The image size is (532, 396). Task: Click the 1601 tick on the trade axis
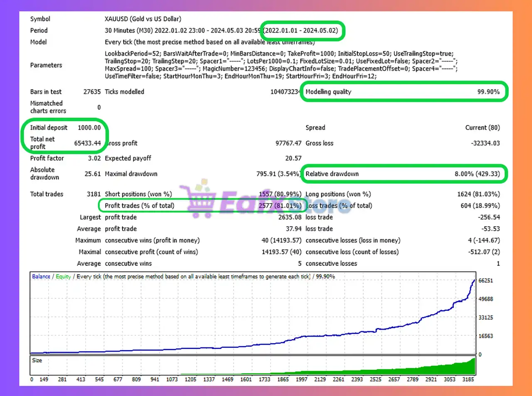[x=246, y=379]
